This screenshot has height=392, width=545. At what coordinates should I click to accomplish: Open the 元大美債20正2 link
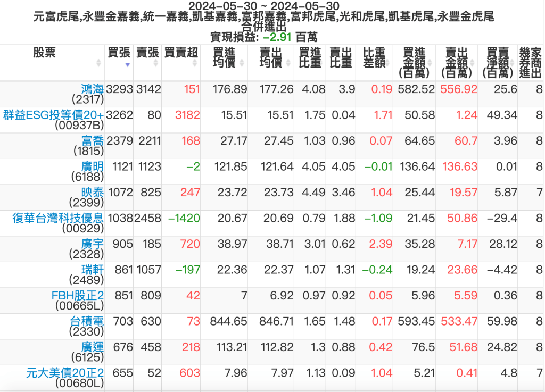click(x=65, y=373)
